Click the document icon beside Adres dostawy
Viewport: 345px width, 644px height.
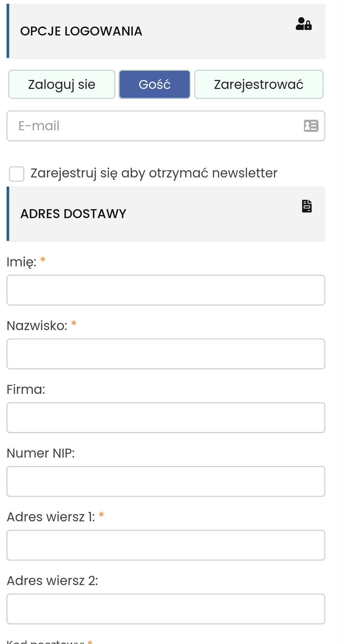pos(307,206)
